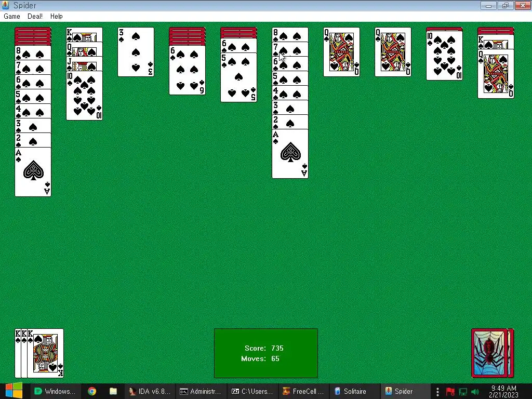Switch to the Windows... taskbar item

(x=56, y=391)
